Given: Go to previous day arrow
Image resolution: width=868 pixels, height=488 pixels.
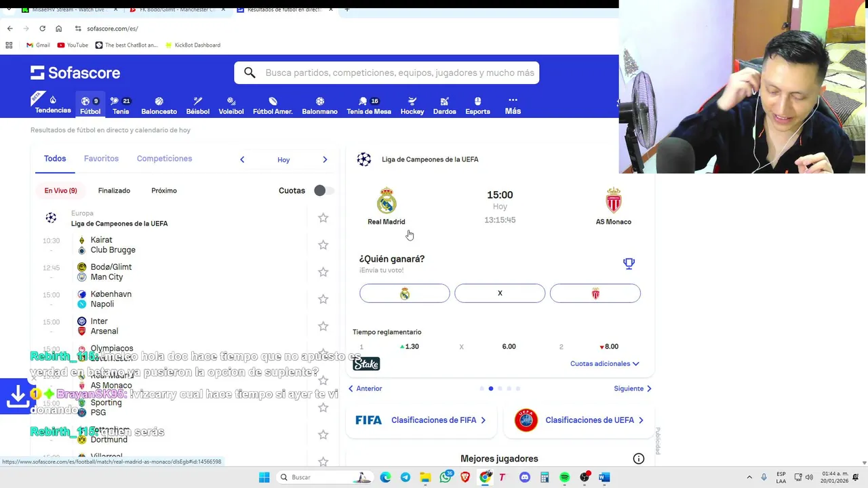Looking at the screenshot, I should [242, 159].
